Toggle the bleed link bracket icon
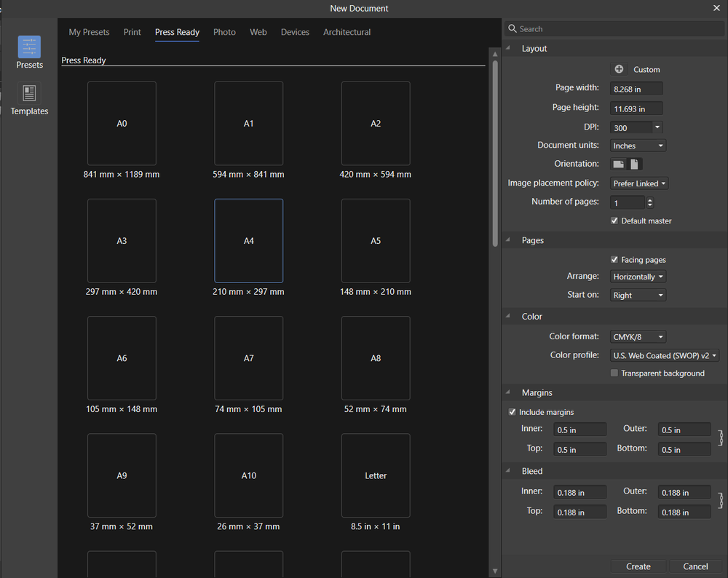 tap(721, 500)
